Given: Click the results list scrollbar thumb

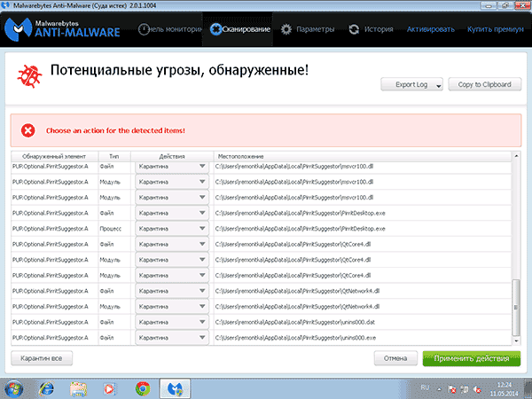Looking at the screenshot, I should (x=516, y=307).
